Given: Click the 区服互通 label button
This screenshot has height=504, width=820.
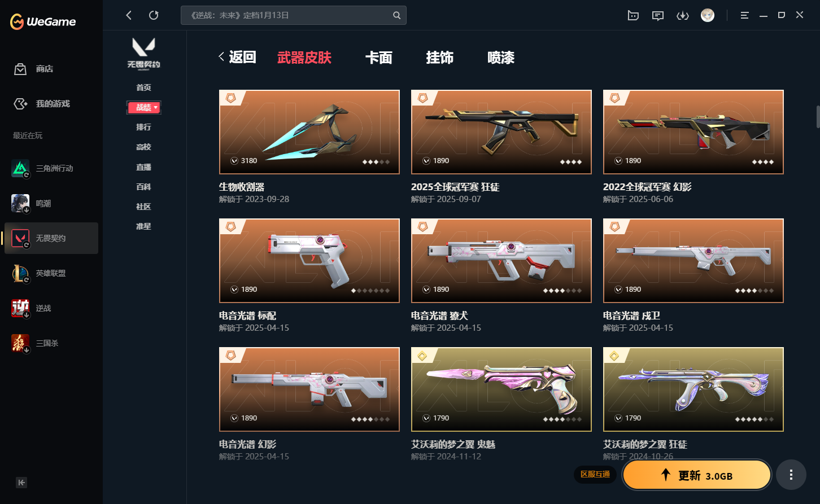Looking at the screenshot, I should click(596, 475).
